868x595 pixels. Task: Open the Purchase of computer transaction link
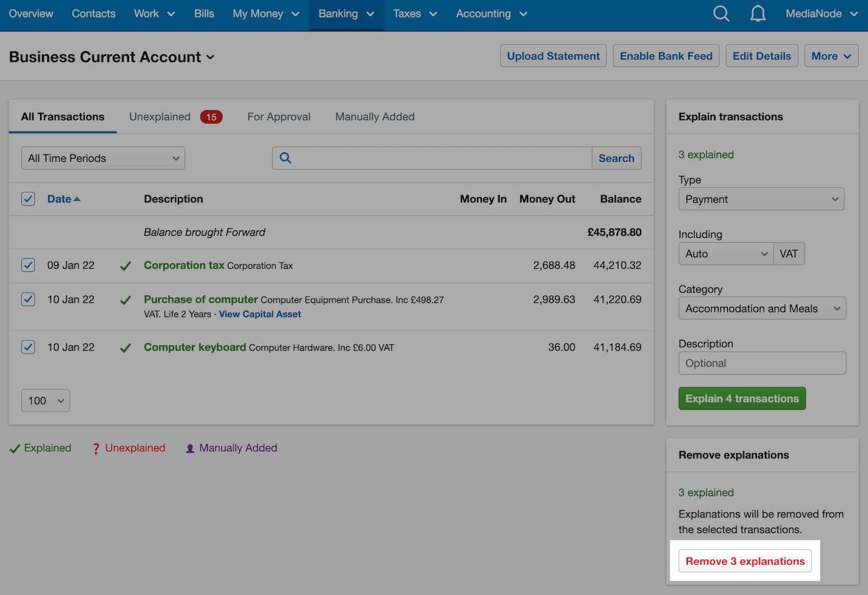point(201,299)
